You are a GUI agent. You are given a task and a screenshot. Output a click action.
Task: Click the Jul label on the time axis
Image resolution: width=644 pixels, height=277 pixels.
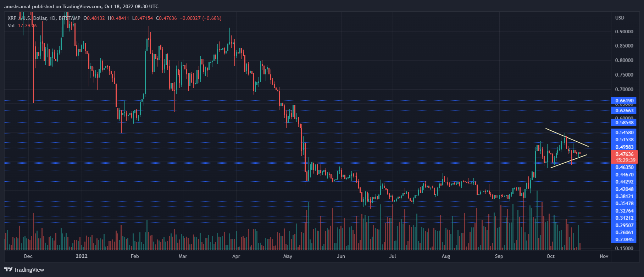point(392,256)
